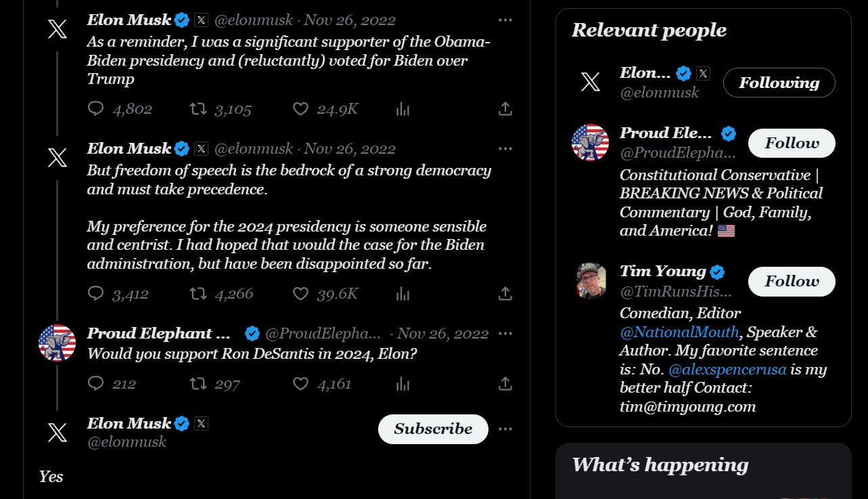Share the Ron DeSantis question tweet
Screen dimensions: 868x499
click(x=505, y=384)
